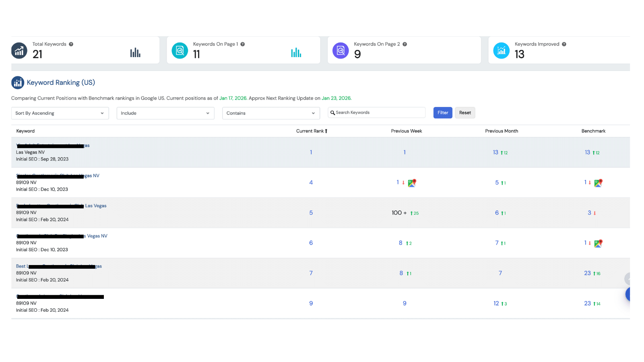Click the 'Jan 23, 2026' next update date
644x362 pixels.
point(336,98)
